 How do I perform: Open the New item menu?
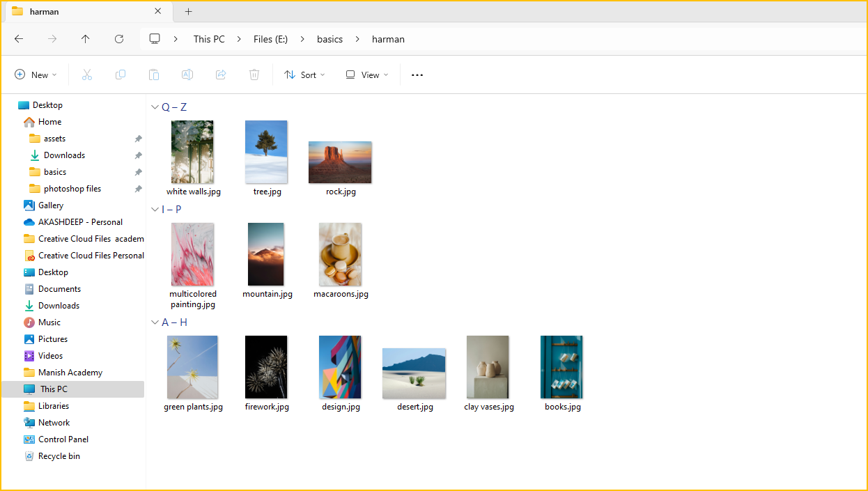click(36, 75)
